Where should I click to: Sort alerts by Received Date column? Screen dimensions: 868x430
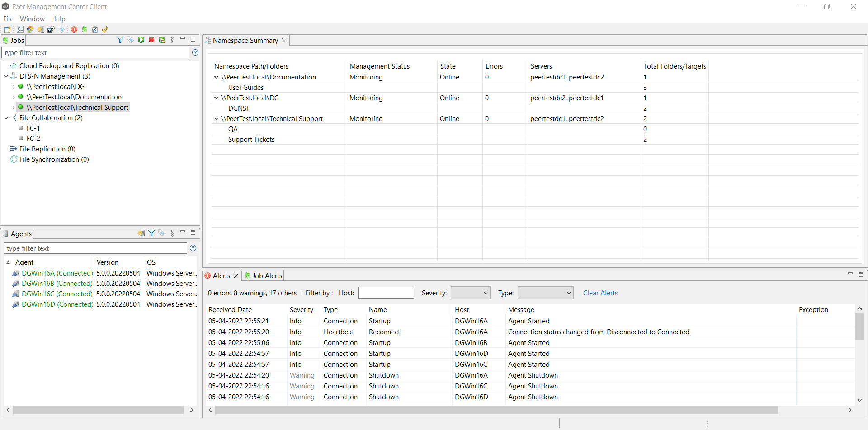click(230, 310)
